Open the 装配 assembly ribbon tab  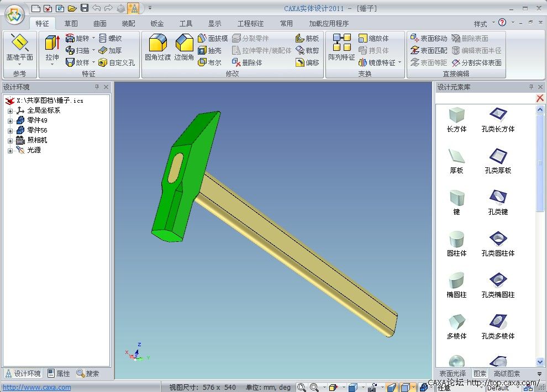[x=128, y=23]
